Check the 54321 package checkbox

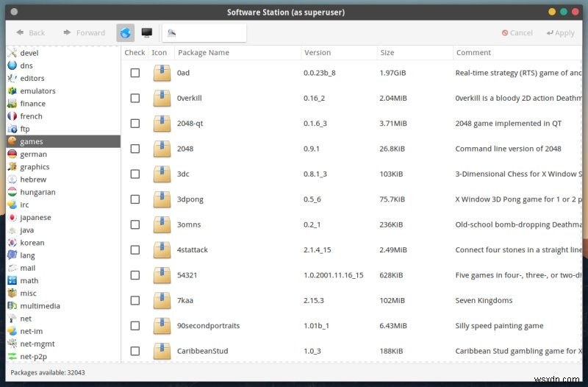[135, 275]
